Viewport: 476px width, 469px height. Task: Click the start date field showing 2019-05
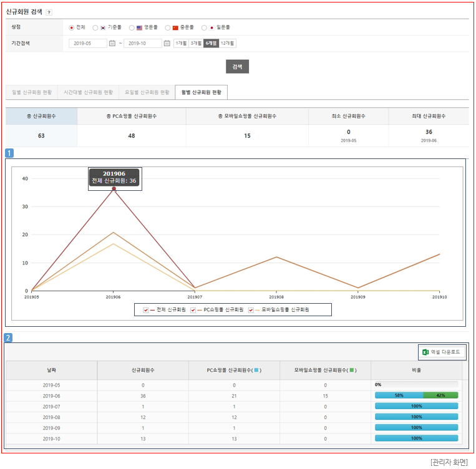tap(88, 44)
